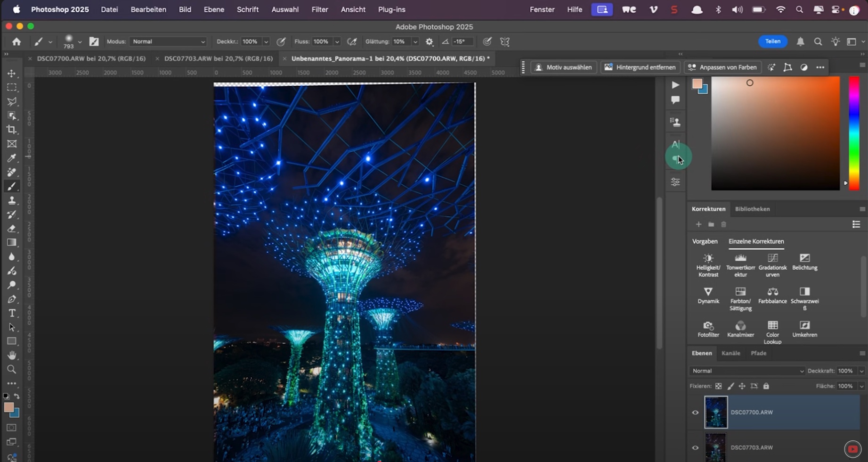868x462 pixels.
Task: Click the foreground color swatch in toolbar
Action: pos(8,408)
